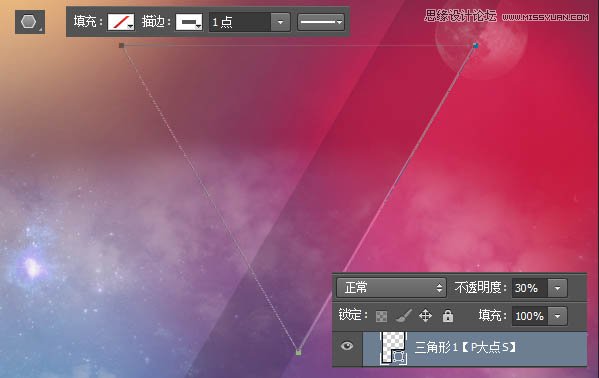This screenshot has width=599, height=378.
Task: Open the stroke line style dropdown
Action: pyautogui.click(x=321, y=22)
